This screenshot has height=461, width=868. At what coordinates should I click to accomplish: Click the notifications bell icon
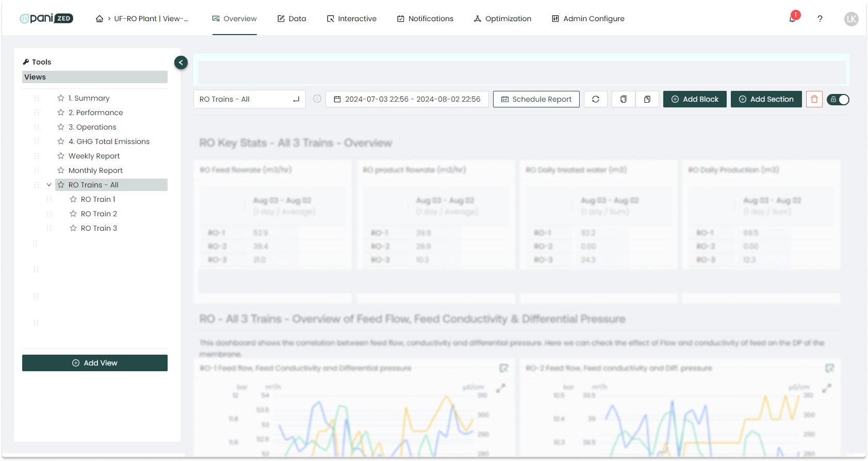coord(792,19)
